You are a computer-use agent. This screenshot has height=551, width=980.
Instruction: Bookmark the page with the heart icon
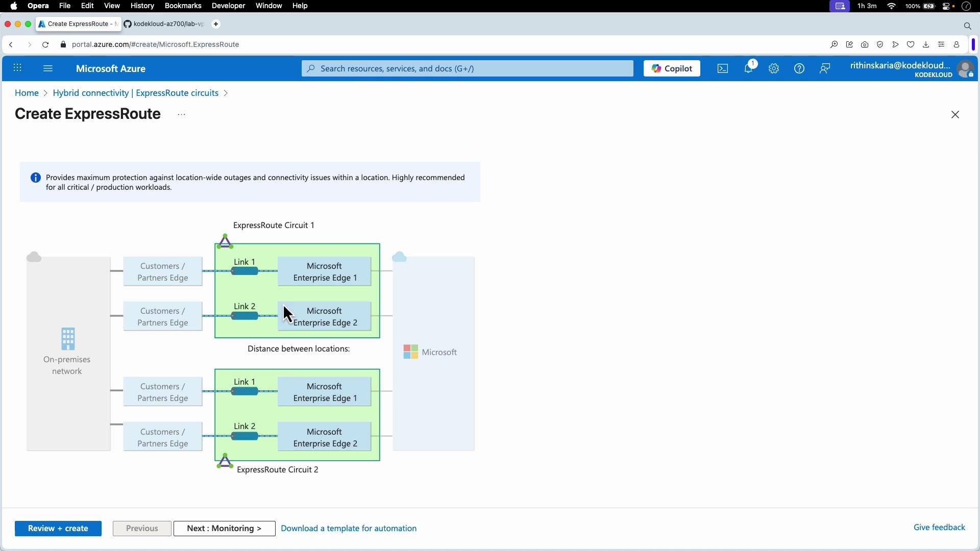coord(911,45)
